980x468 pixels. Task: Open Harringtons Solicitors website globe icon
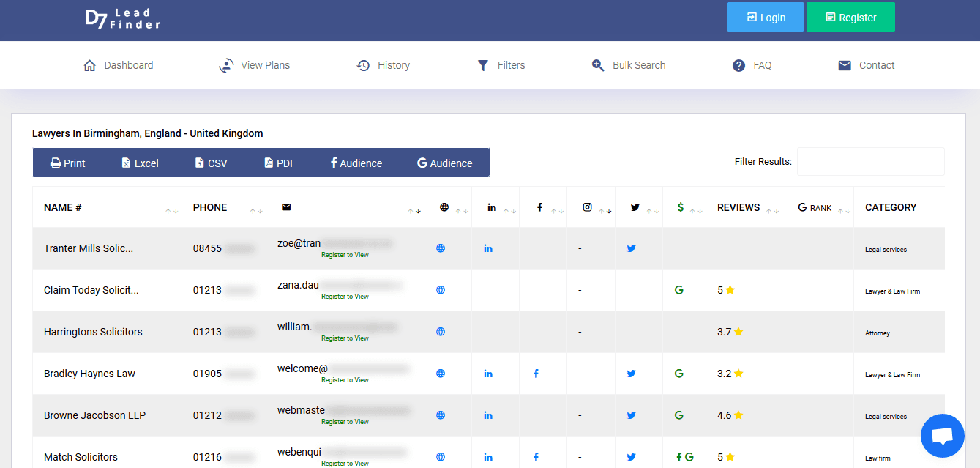point(441,332)
